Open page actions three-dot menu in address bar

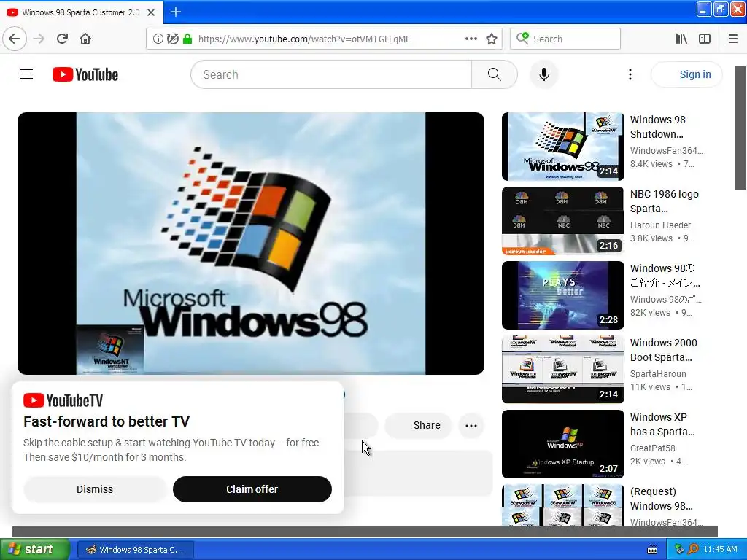click(x=471, y=39)
